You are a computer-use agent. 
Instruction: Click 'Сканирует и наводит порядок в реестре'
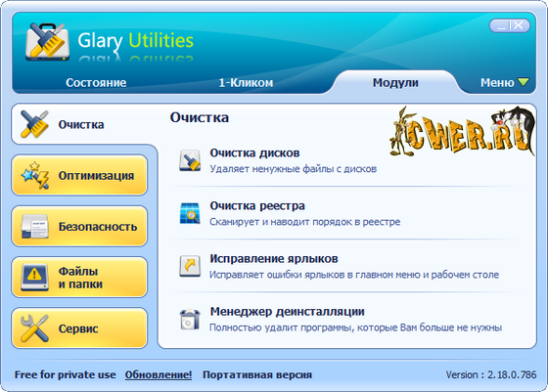[304, 222]
